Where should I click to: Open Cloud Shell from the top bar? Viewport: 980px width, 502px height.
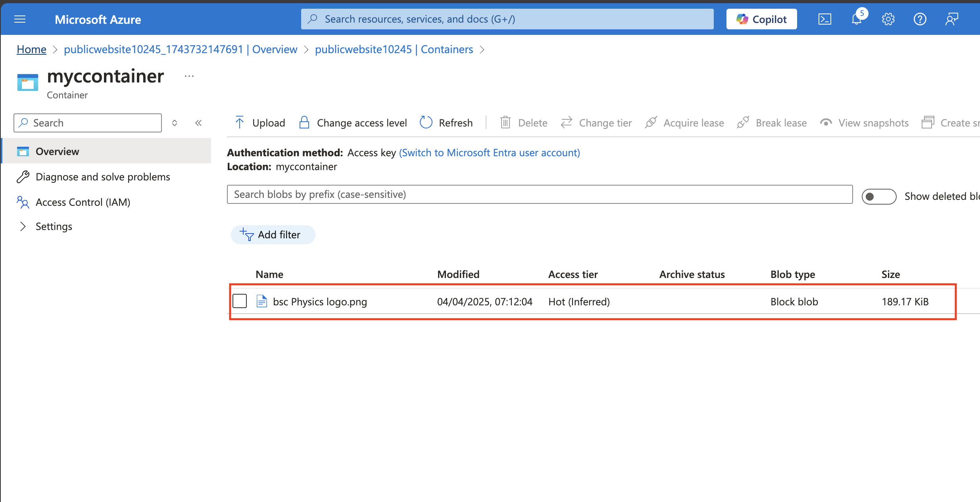824,19
